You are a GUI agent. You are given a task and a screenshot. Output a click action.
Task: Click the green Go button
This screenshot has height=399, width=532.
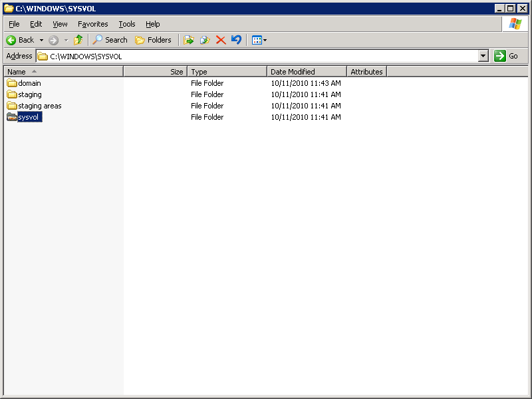[506, 56]
